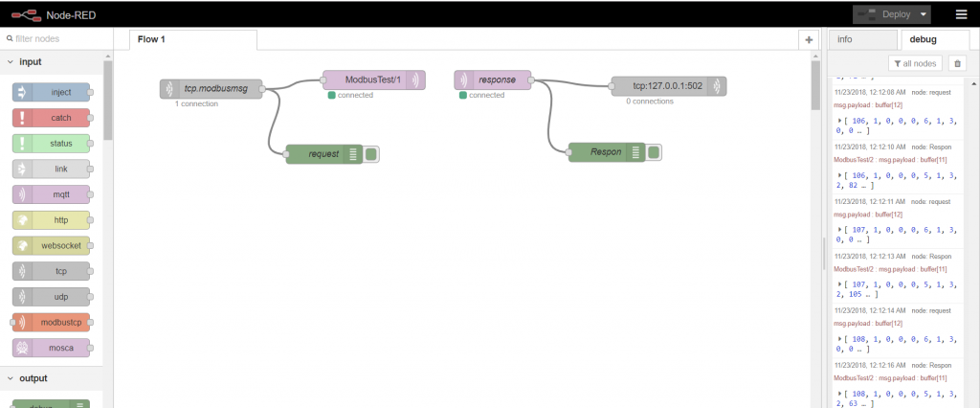Click '1 connection' status text
This screenshot has width=980, height=408.
click(196, 103)
